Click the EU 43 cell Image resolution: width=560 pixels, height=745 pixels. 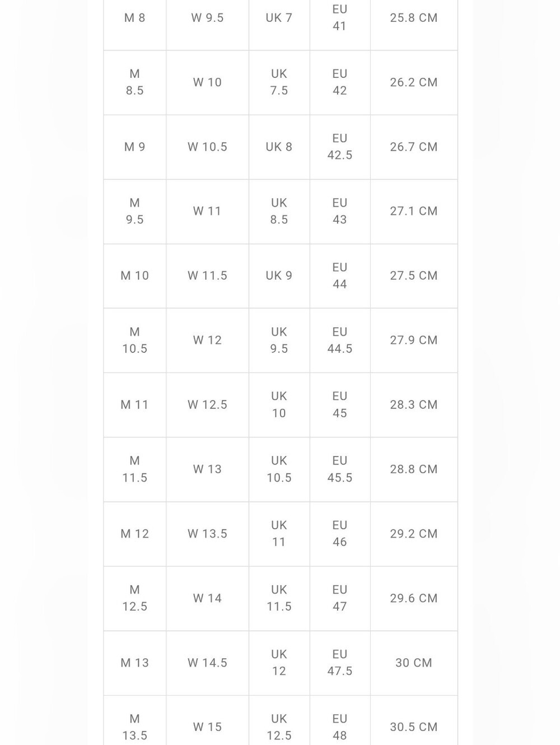pyautogui.click(x=339, y=211)
